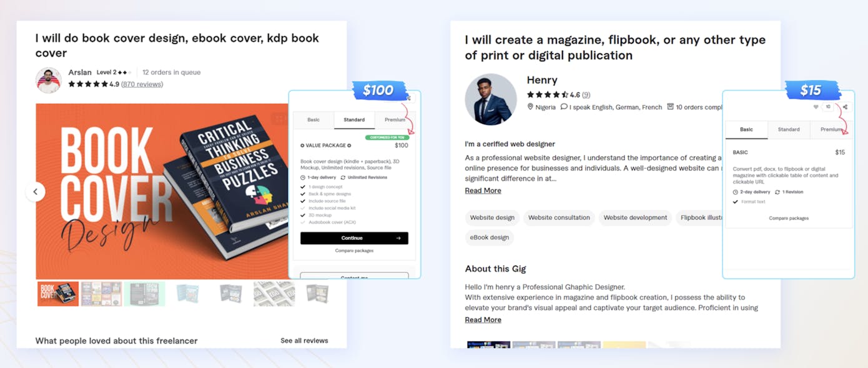Switch to Standard tab on Henry's gig
Viewport: 868px width, 368px height.
[789, 129]
